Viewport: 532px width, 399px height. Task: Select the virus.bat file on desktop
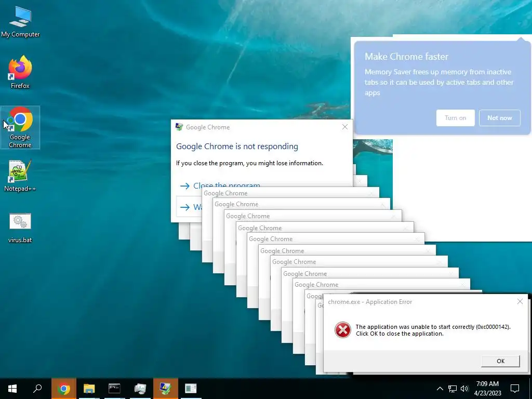click(20, 228)
